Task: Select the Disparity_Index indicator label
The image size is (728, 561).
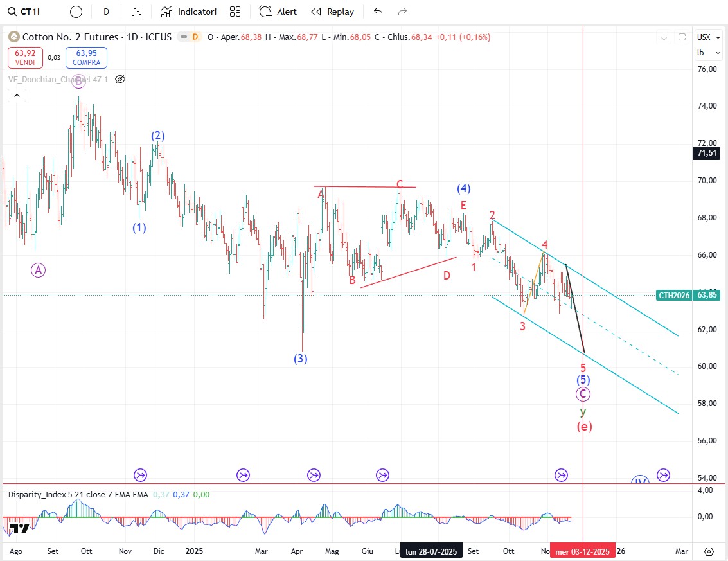Action: 78,495
